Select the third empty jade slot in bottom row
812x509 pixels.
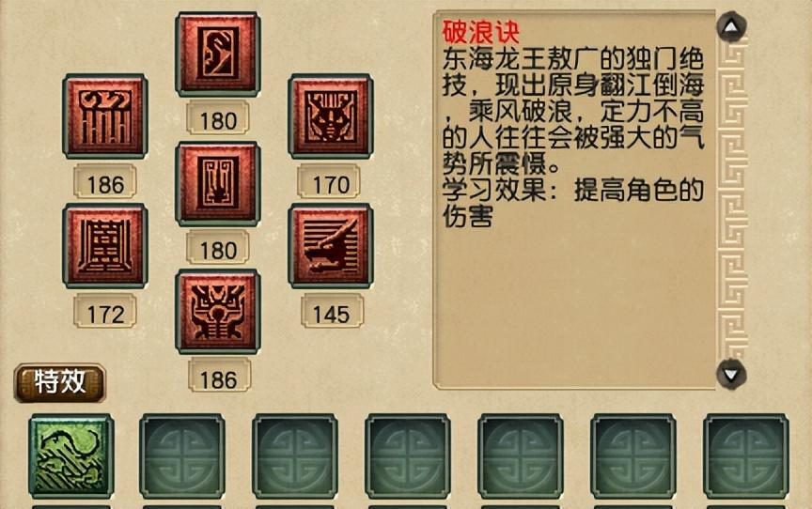coord(295,456)
